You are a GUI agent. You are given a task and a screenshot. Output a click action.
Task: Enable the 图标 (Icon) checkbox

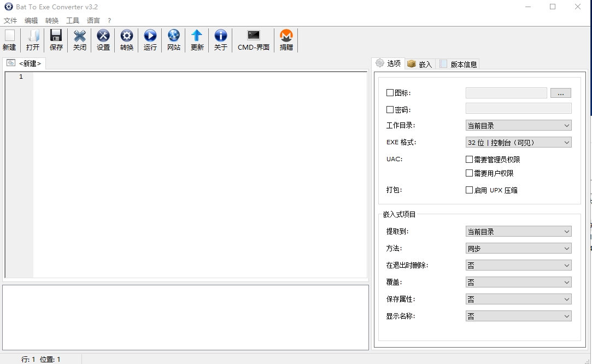click(x=390, y=92)
